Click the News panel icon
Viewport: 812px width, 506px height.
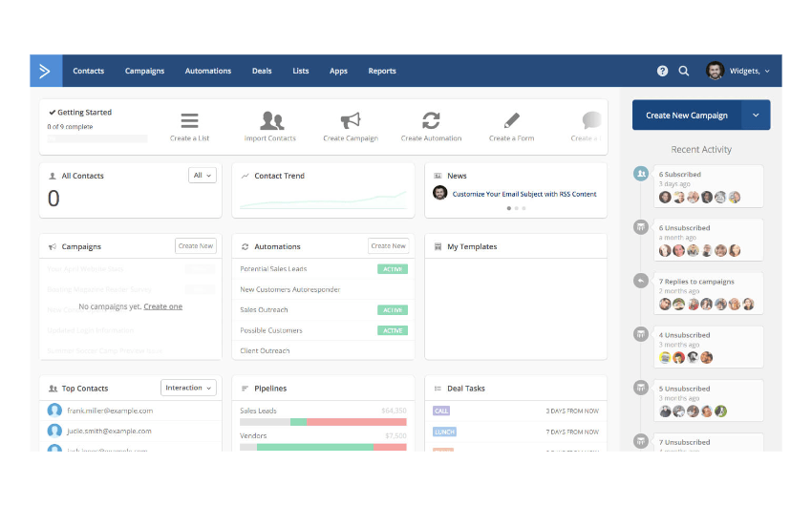coord(438,176)
